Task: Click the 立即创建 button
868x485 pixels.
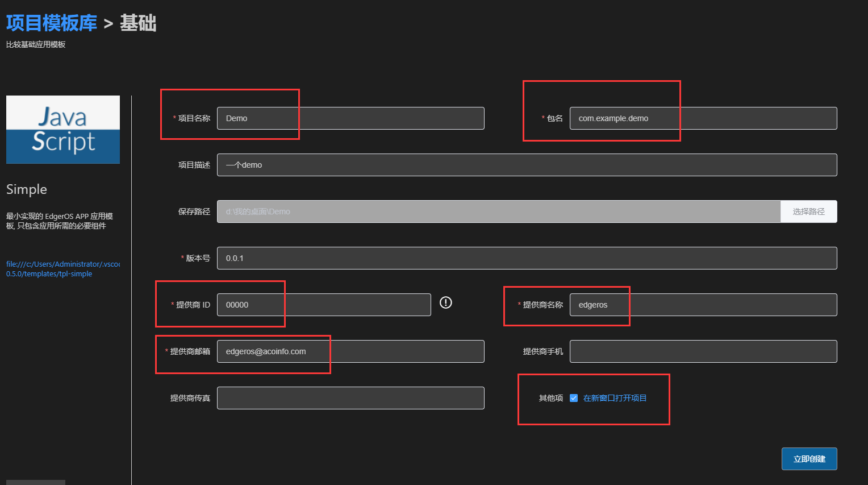Action: [809, 459]
